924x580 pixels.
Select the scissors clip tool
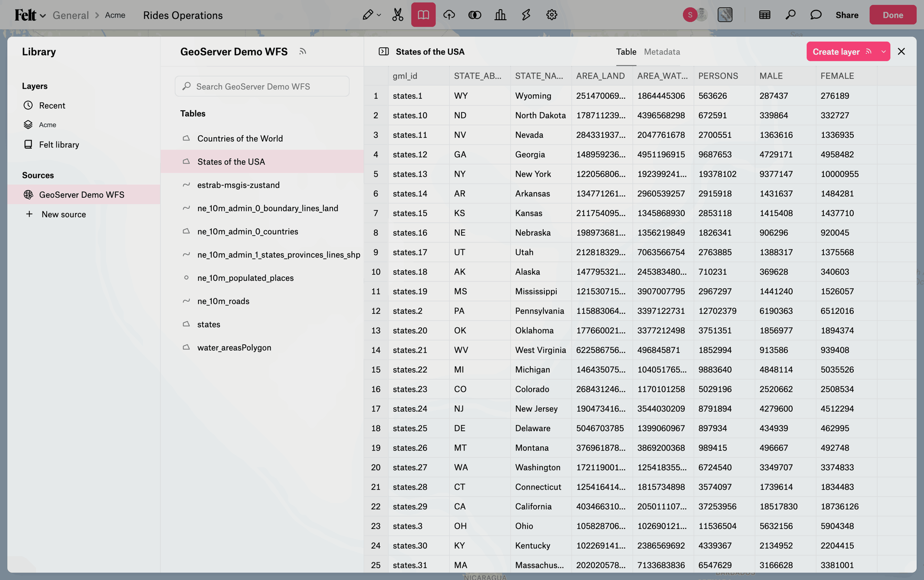(398, 15)
